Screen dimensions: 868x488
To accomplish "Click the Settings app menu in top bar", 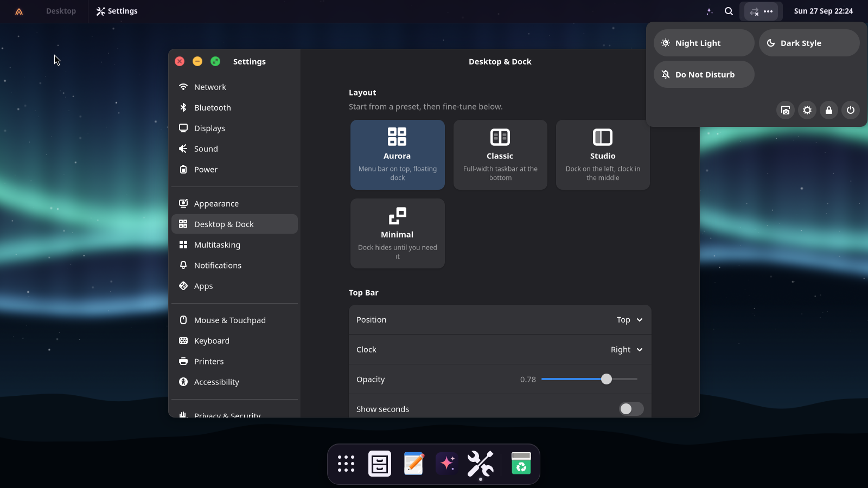I will point(117,11).
